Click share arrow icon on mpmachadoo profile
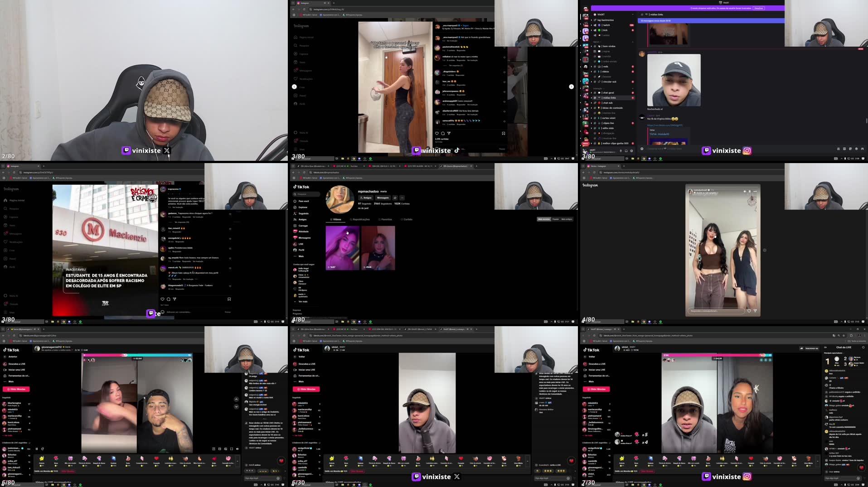This screenshot has height=487, width=868. point(395,198)
